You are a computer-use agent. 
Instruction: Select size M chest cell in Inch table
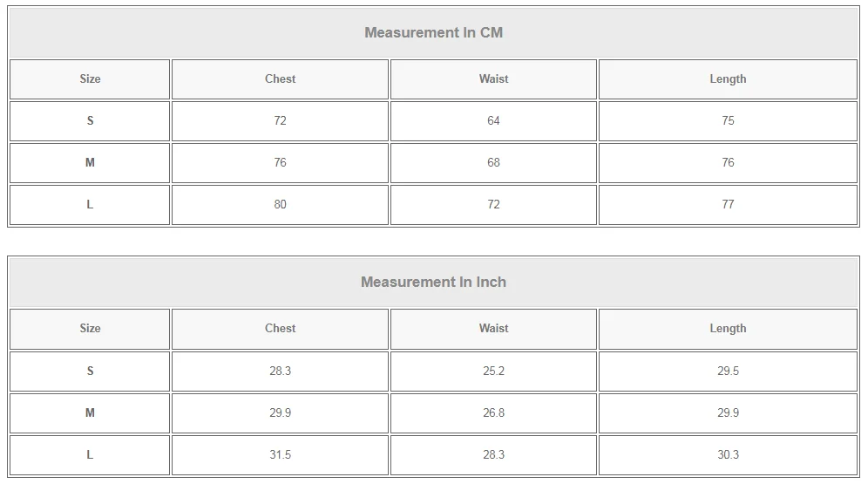280,413
